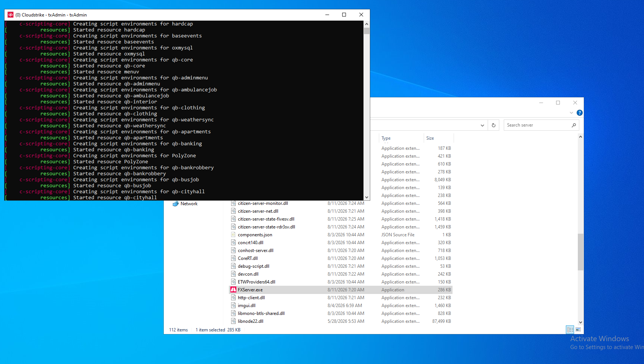The height and width of the screenshot is (364, 644).
Task: Click the citizen-server-net.dll file icon
Action: pos(233,211)
